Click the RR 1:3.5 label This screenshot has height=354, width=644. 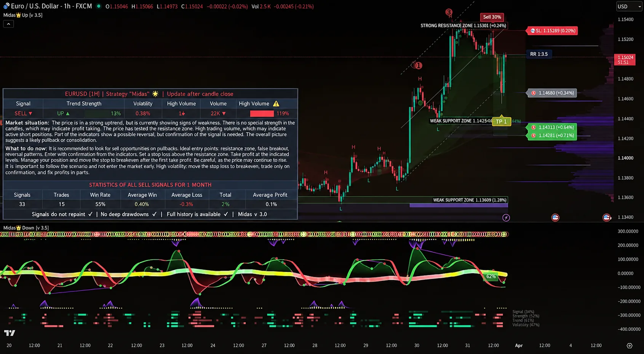(x=539, y=54)
